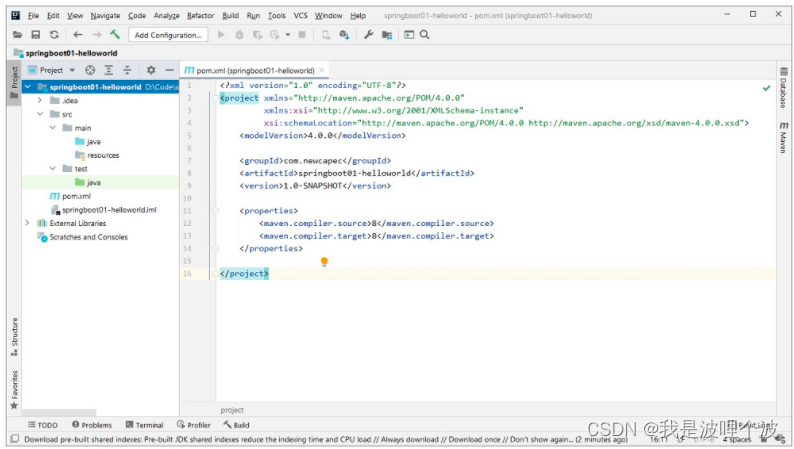Click the Collapse All icon in Project panel
794x449 pixels.
click(127, 70)
